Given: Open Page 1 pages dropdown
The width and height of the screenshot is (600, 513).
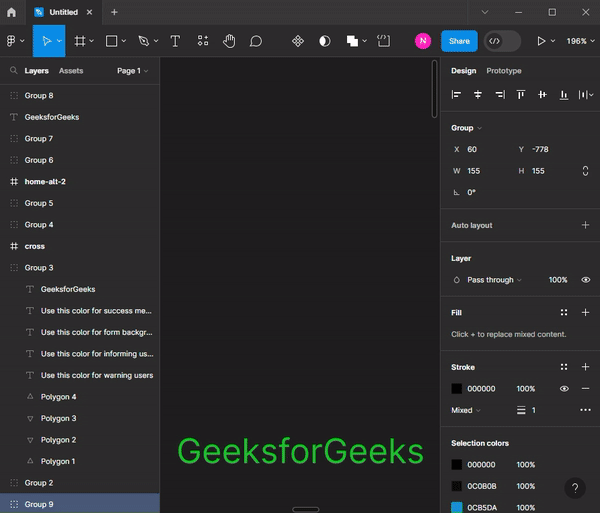Looking at the screenshot, I should coord(132,71).
